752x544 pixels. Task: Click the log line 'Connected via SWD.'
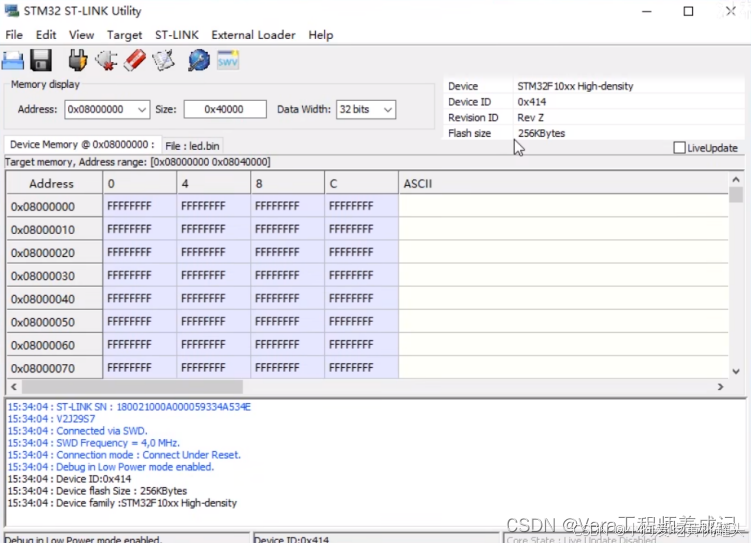click(x=77, y=431)
